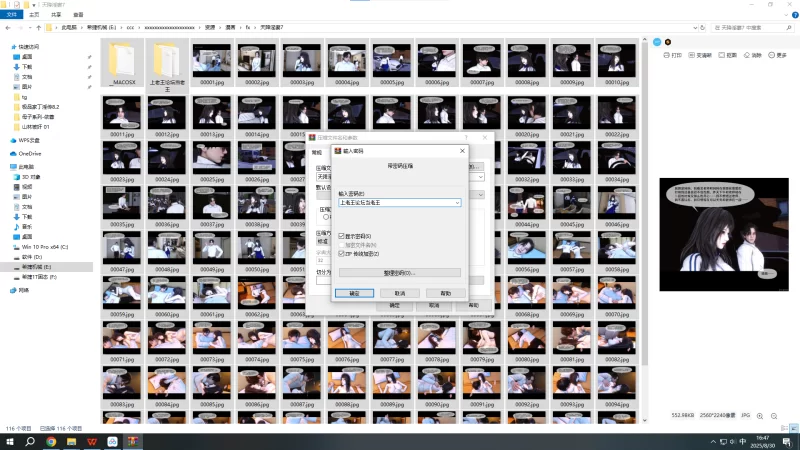Show hidden system tray icons

pos(713,441)
